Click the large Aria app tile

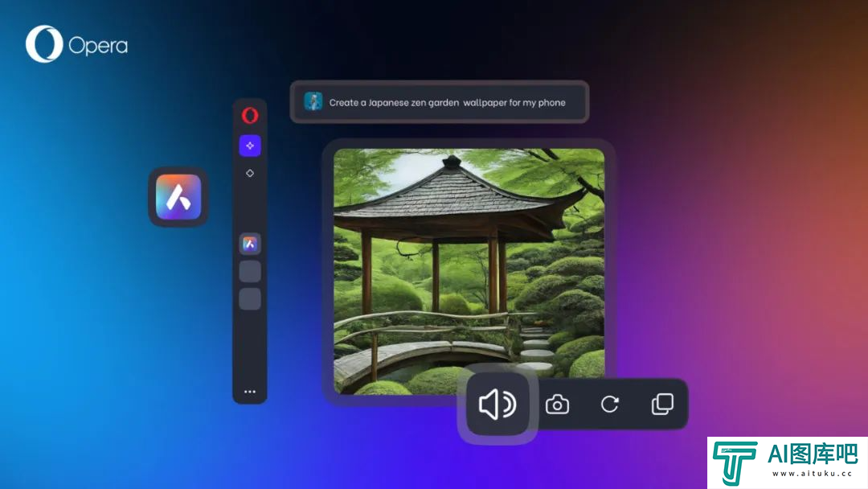(x=178, y=197)
